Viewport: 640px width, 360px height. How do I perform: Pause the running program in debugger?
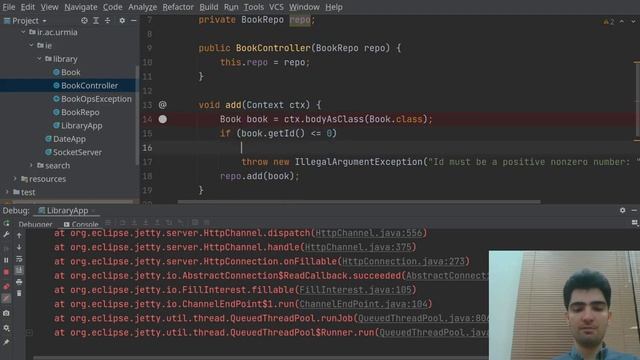click(x=6, y=260)
